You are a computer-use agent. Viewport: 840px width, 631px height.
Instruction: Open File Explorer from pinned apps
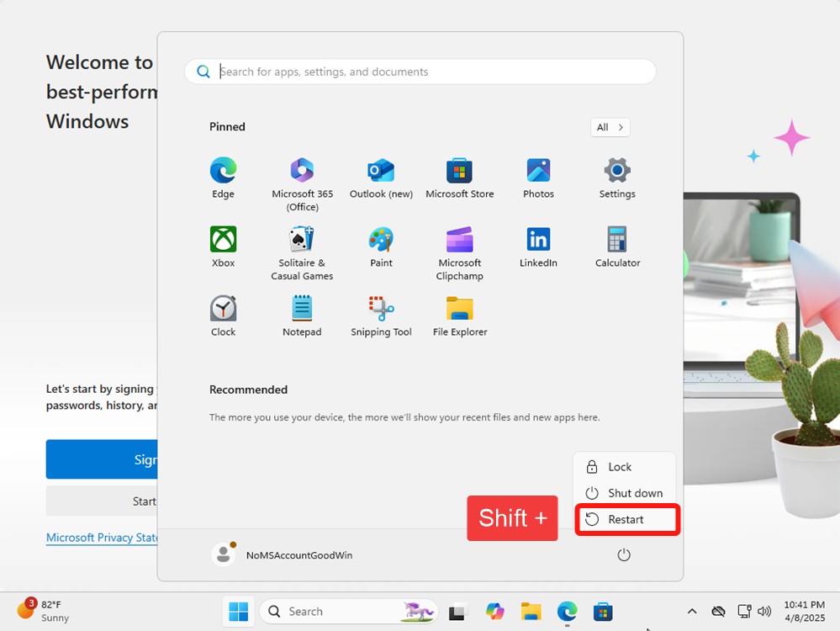[x=460, y=316]
